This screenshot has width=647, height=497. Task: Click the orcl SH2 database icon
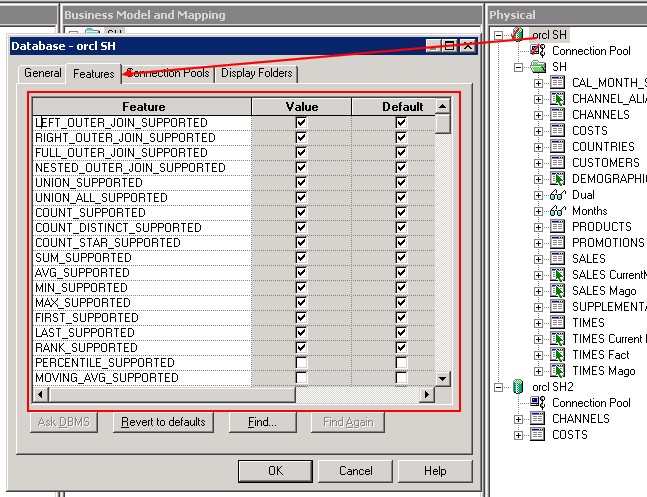[x=517, y=387]
